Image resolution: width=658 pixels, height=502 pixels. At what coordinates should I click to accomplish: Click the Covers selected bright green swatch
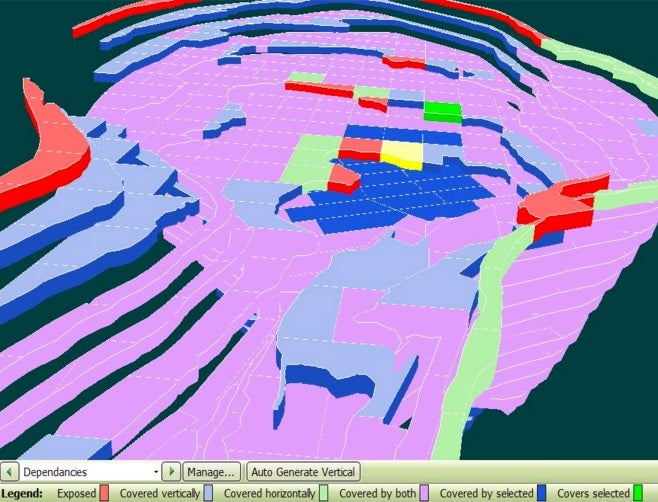[x=638, y=493]
